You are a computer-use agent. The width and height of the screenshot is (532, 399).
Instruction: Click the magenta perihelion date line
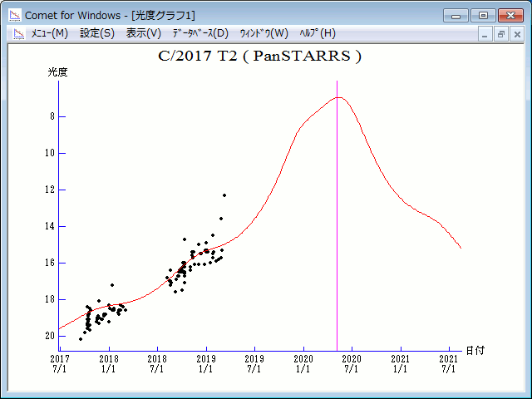337,216
